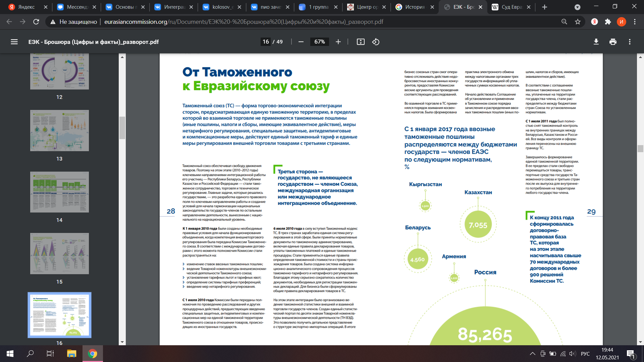The image size is (644, 362).
Task: Click the thumbnail panel scrollbar handle
Action: click(122, 128)
